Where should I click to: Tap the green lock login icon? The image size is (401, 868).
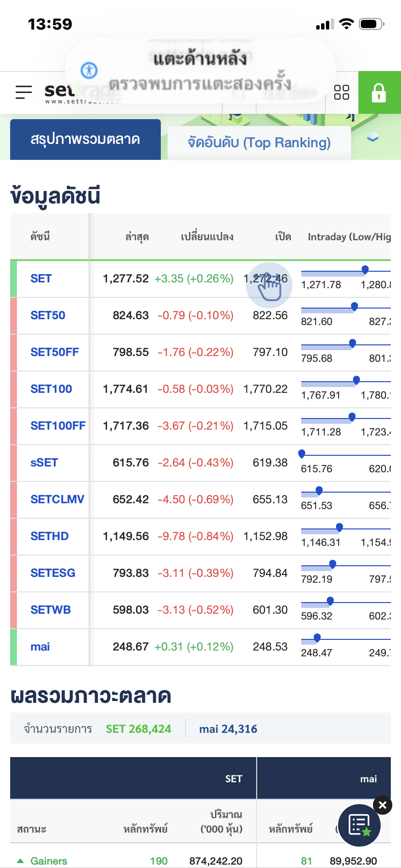tap(379, 93)
